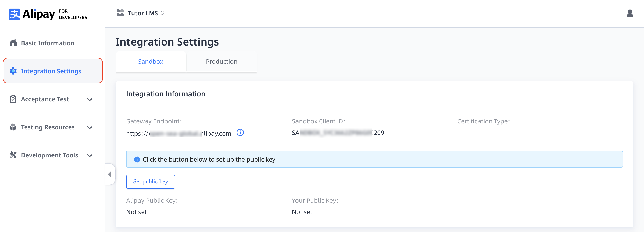Image resolution: width=644 pixels, height=232 pixels.
Task: Open the app grid icon beside Tutor LMS
Action: [x=120, y=13]
